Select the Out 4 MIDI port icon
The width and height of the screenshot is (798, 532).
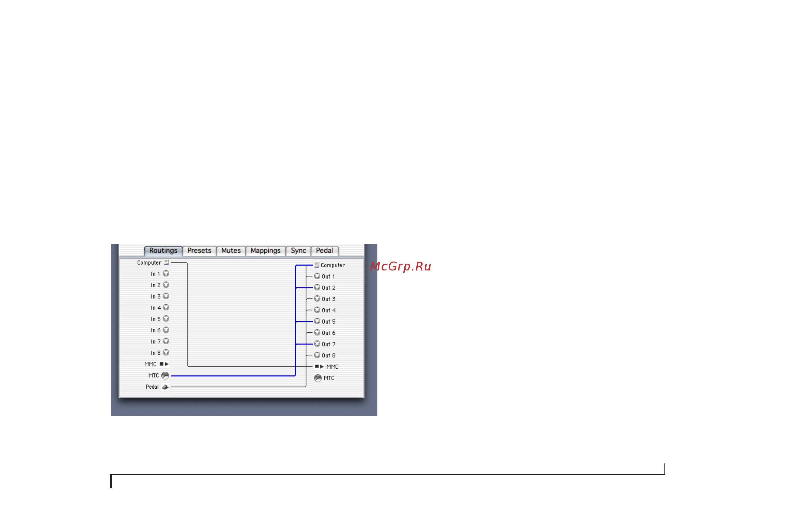[x=317, y=310]
